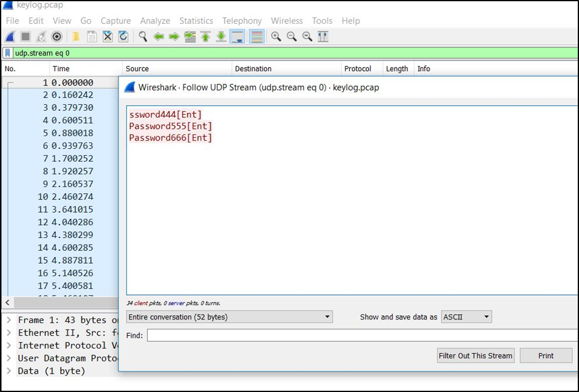The width and height of the screenshot is (579, 392).
Task: Close the capture file icon with X
Action: [x=107, y=37]
